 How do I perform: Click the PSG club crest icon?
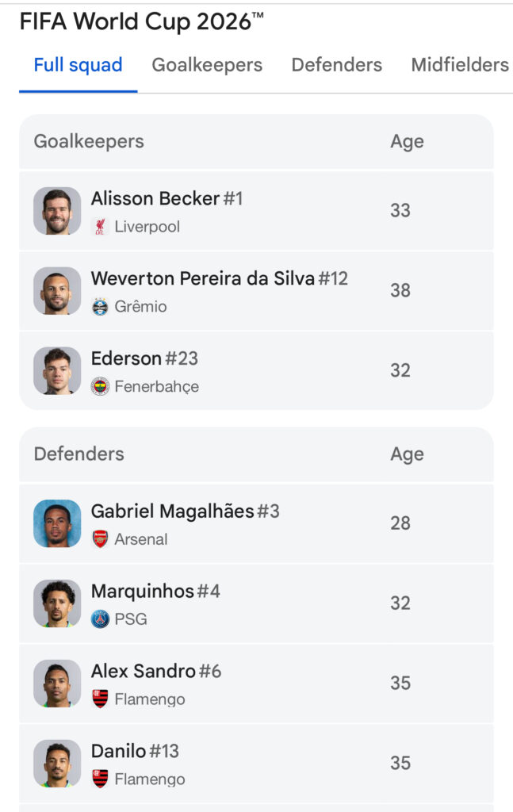click(100, 619)
